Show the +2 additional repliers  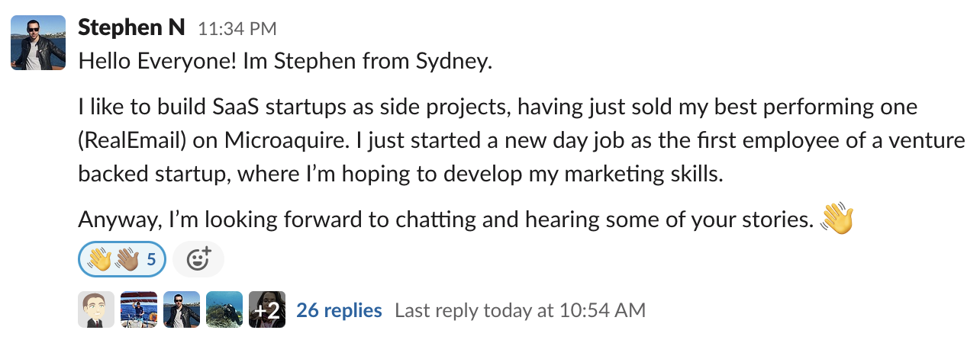click(x=267, y=309)
